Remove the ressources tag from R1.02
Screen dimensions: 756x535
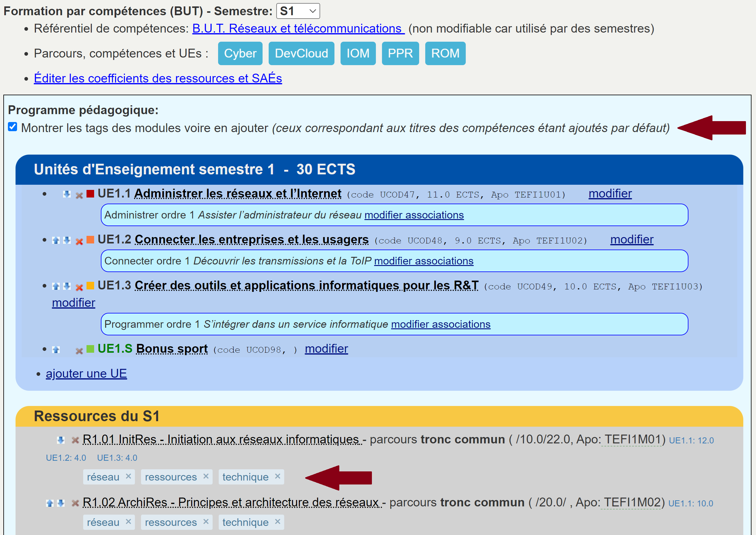[x=206, y=522]
